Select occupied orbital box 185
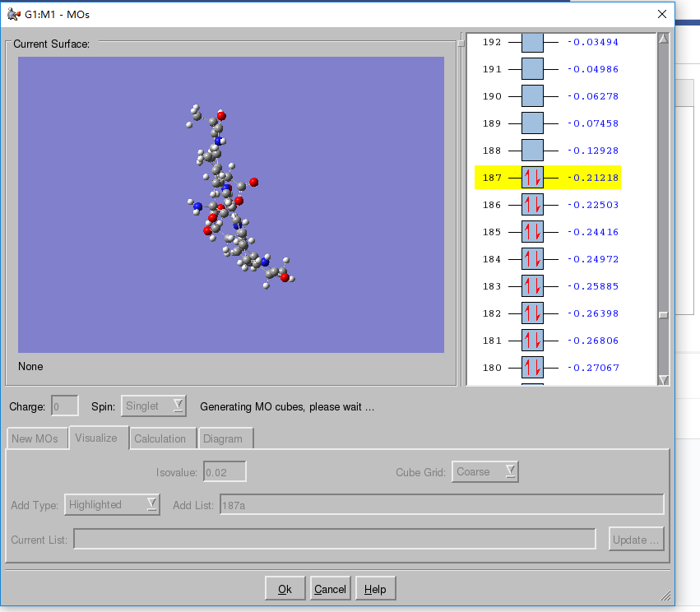 coord(532,232)
